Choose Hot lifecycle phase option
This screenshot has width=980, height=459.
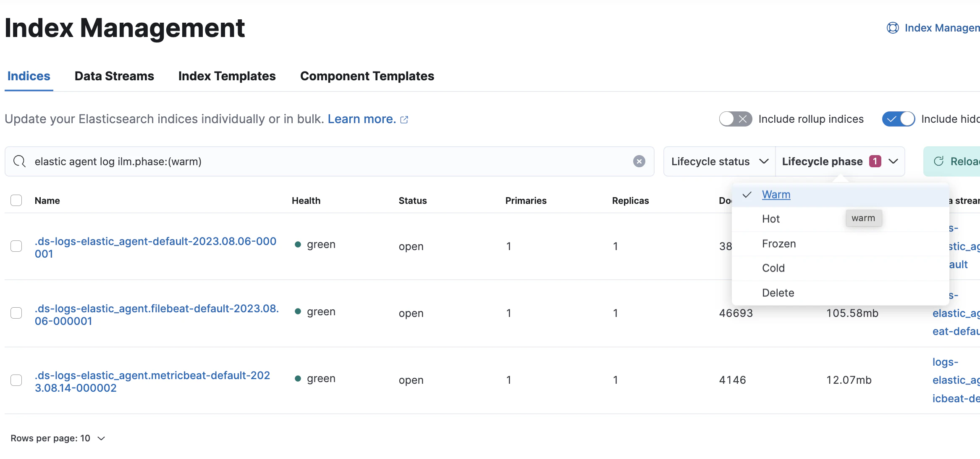(x=840, y=219)
